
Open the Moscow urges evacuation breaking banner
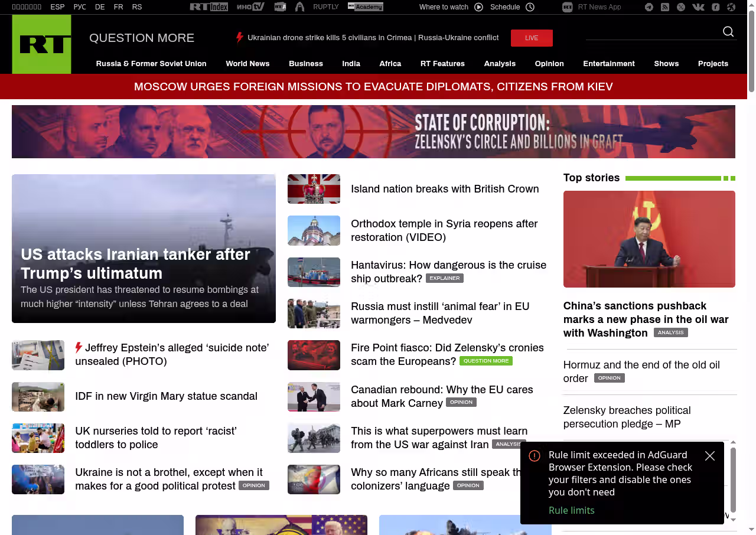tap(373, 87)
